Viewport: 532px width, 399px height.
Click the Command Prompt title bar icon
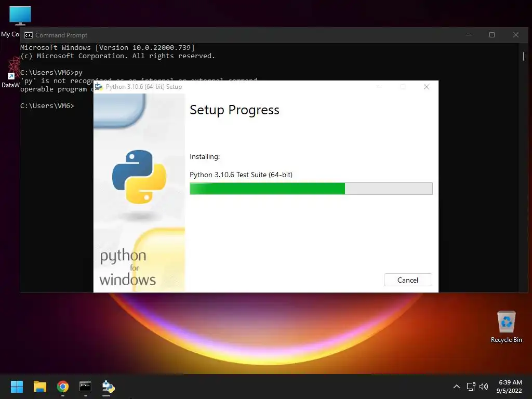tap(29, 35)
